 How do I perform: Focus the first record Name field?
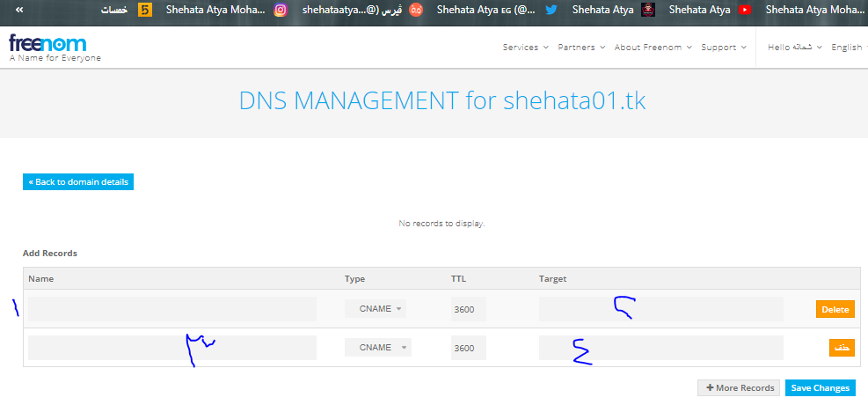pyautogui.click(x=172, y=309)
